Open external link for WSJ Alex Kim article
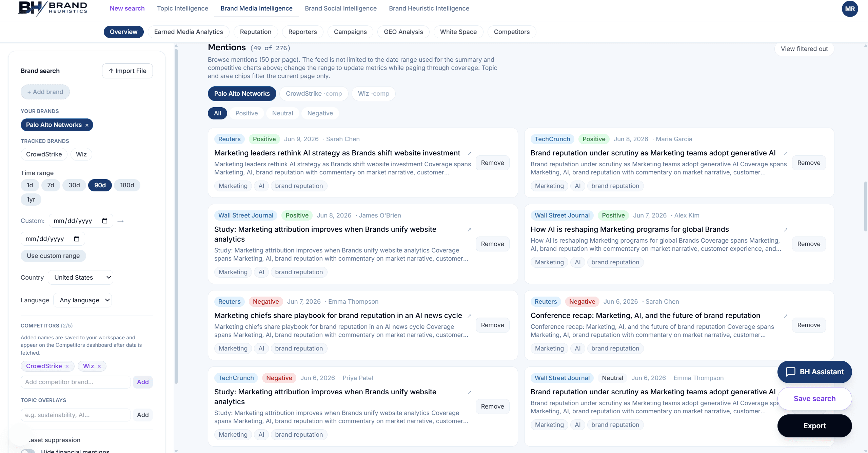The width and height of the screenshot is (868, 453). pos(786,230)
